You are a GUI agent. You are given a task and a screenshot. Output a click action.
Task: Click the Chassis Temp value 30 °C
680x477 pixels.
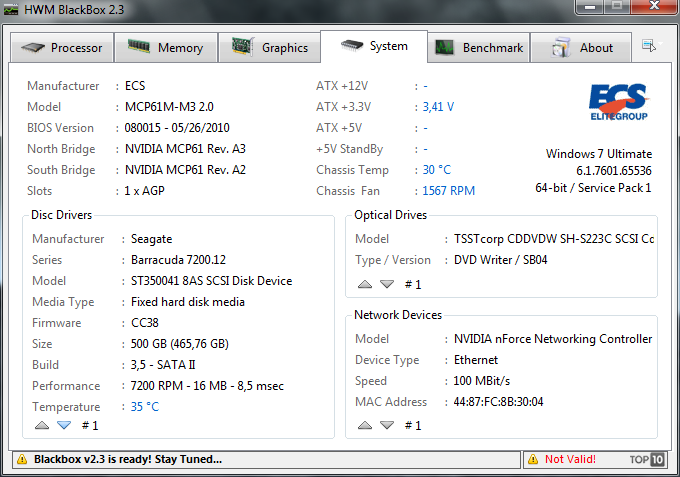coord(437,170)
